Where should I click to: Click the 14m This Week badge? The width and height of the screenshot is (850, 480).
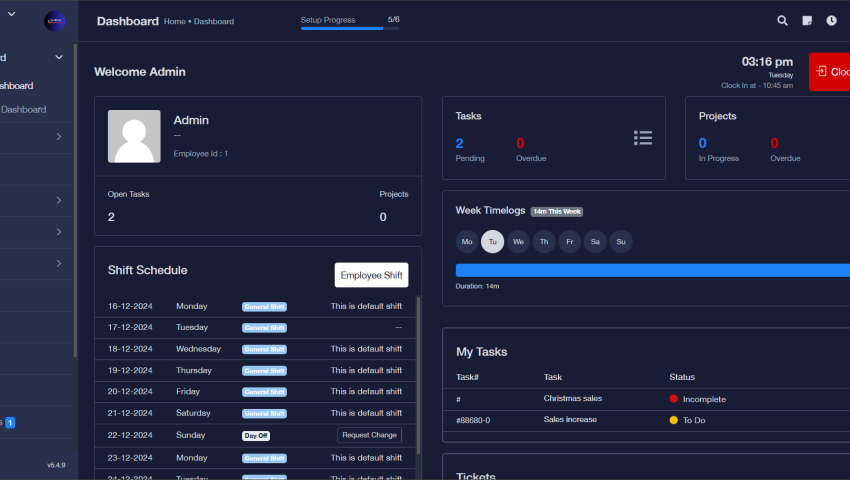[557, 212]
